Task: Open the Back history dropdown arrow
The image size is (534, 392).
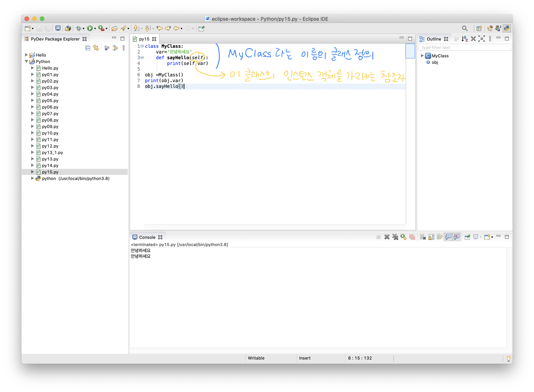Action: click(182, 29)
